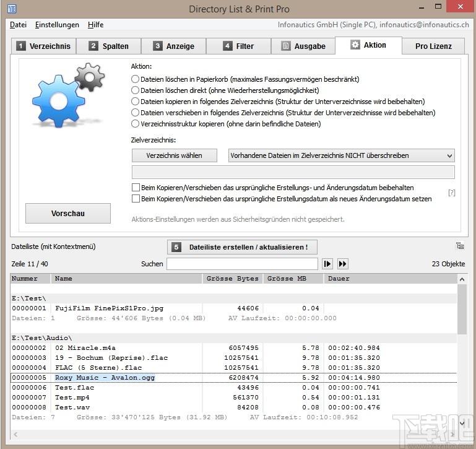Click the target directory path field
The image size is (476, 449).
293,172
